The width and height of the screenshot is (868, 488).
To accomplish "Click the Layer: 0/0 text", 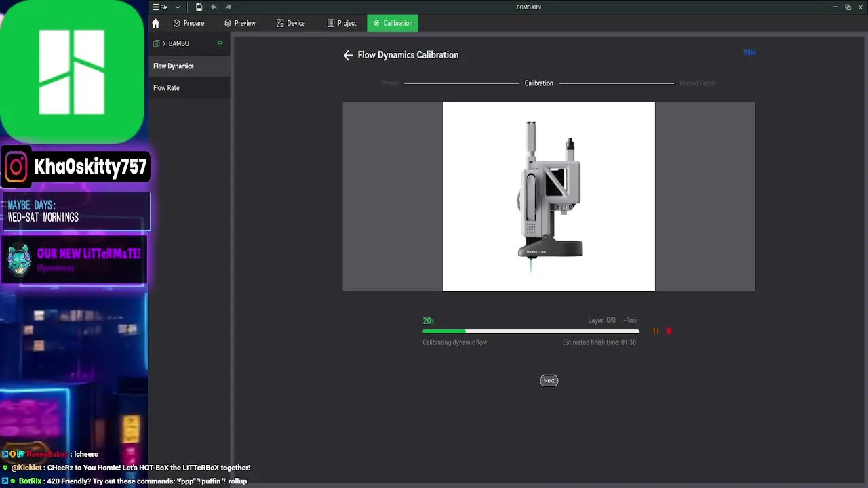I will (x=601, y=320).
